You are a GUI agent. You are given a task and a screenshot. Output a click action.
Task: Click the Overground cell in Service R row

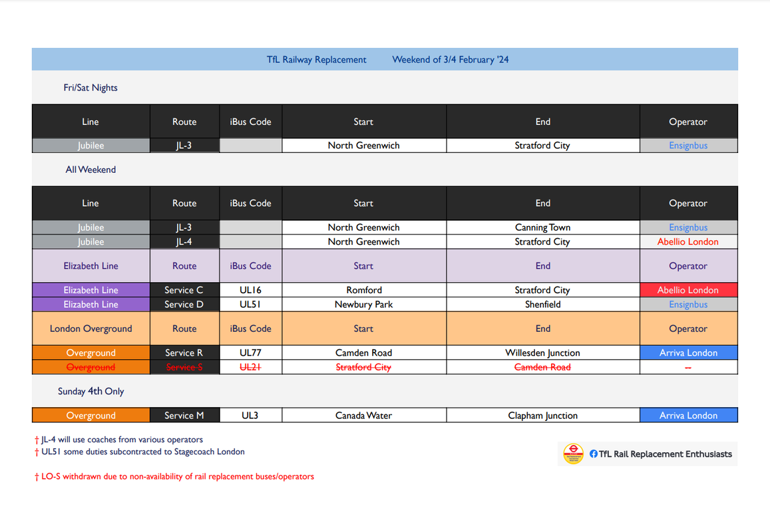coord(91,352)
